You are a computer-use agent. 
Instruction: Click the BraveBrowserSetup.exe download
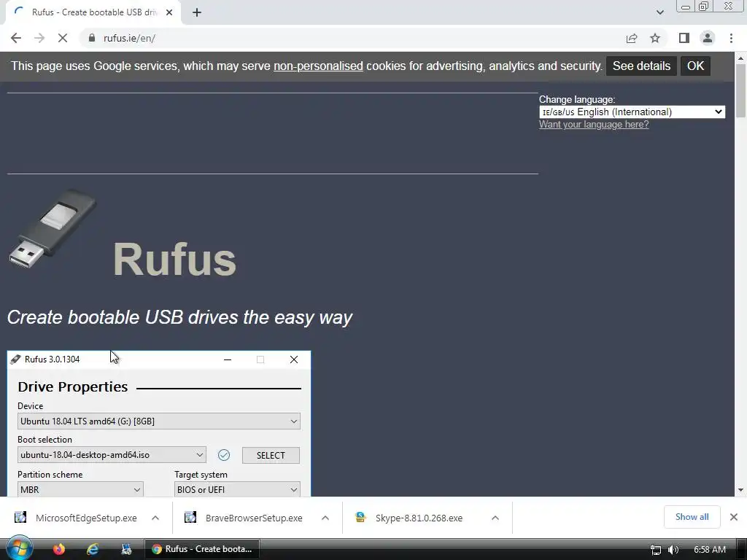pos(254,518)
